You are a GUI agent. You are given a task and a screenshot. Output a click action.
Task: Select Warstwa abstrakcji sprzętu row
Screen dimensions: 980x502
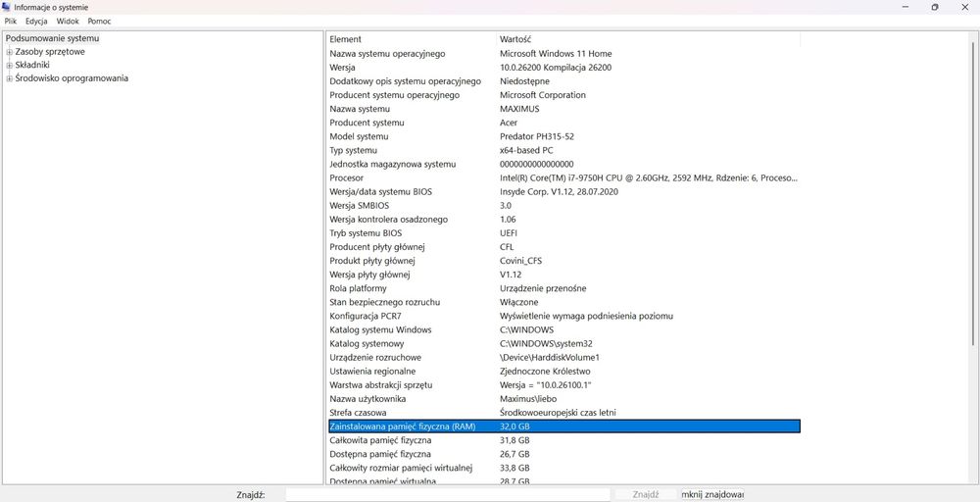click(x=563, y=385)
